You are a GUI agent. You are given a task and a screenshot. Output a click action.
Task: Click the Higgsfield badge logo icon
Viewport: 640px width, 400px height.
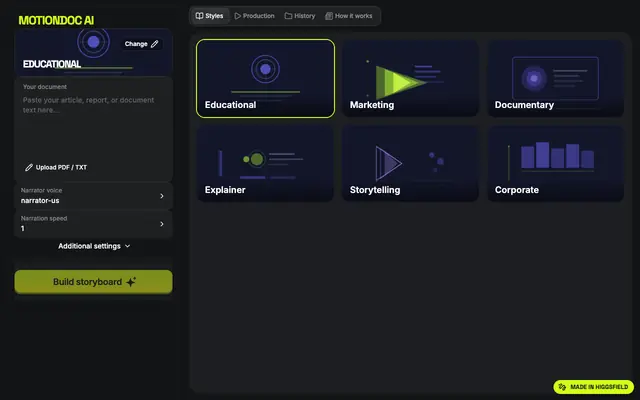562,387
